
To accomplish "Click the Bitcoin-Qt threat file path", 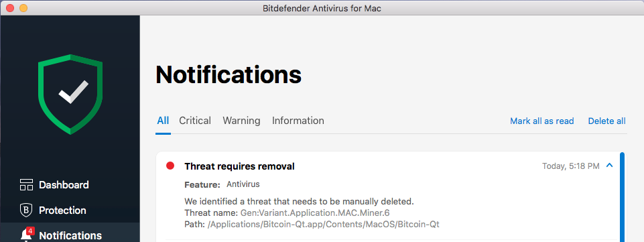I will [324, 225].
